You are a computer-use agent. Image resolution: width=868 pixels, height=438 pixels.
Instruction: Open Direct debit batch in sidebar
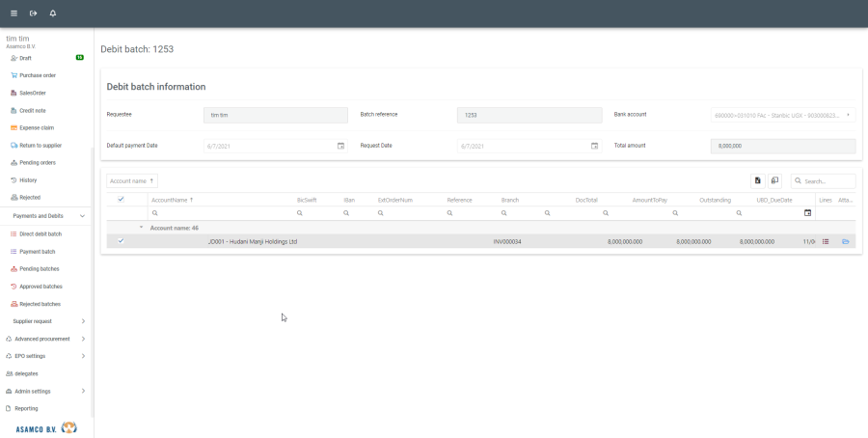pos(41,233)
